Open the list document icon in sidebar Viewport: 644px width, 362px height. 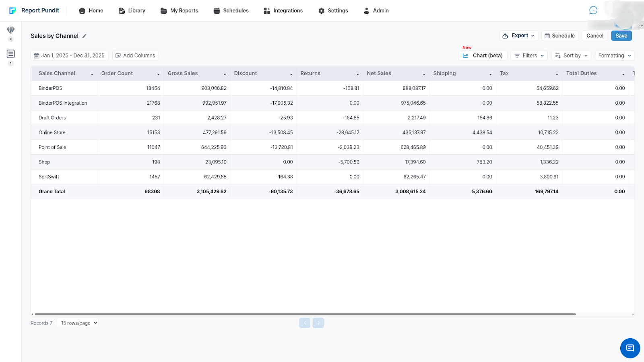coord(10,54)
